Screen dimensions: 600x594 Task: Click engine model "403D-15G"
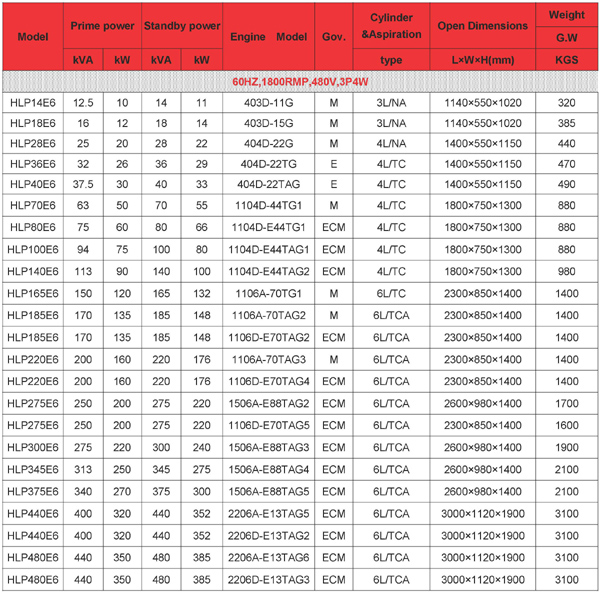269,123
